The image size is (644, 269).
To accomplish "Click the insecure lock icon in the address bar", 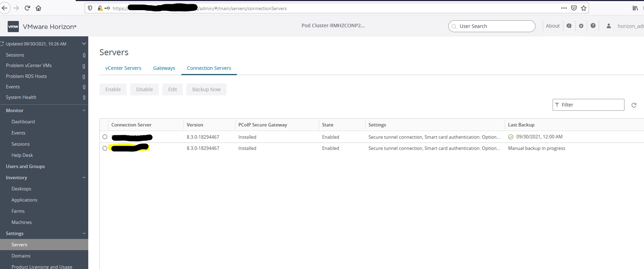I will 100,8.
